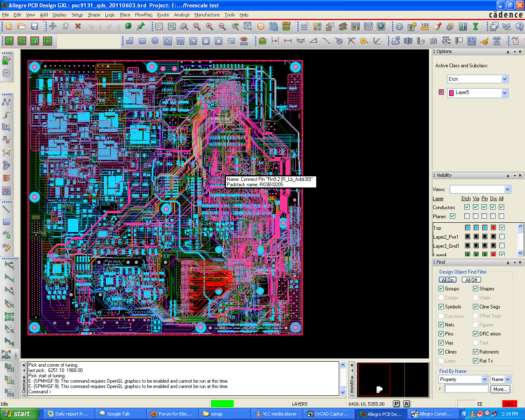
Task: Uncheck DRC errors in the Find filter
Action: tap(476, 334)
